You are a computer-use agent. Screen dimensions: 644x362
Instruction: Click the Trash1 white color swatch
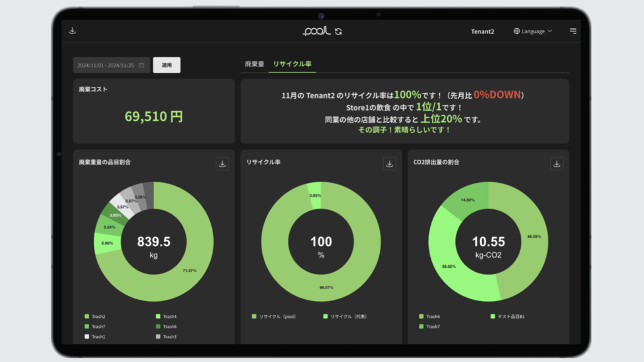pos(86,336)
